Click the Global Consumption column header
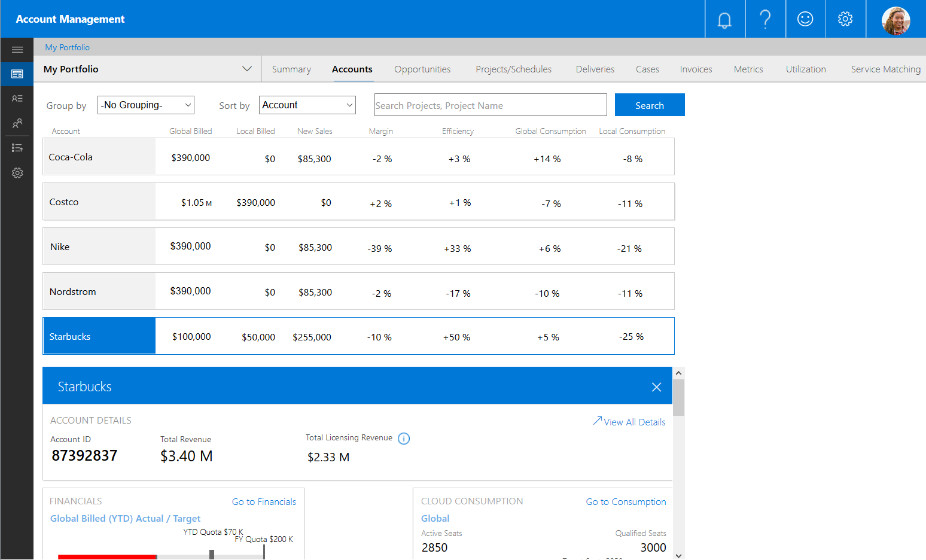Image resolution: width=926 pixels, height=560 pixels. (550, 131)
